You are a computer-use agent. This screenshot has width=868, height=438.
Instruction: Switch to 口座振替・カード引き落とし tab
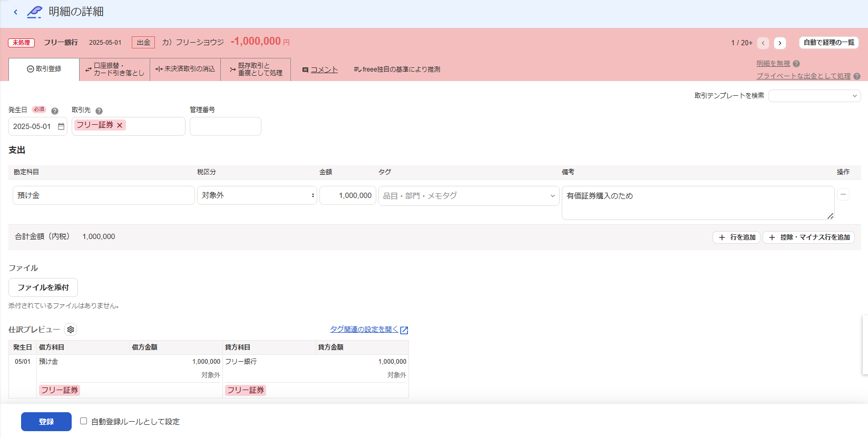click(115, 69)
